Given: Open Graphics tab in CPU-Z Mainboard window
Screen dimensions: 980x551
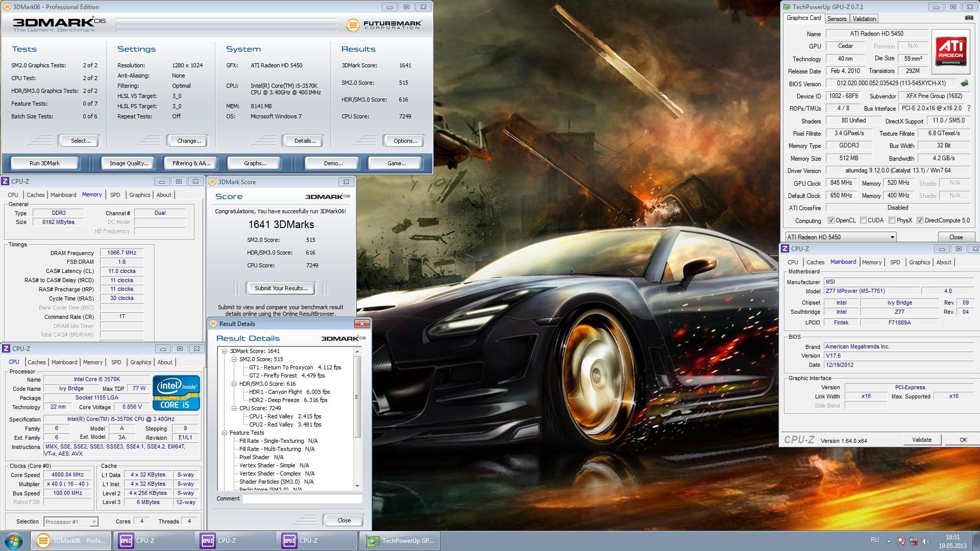Looking at the screenshot, I should click(x=919, y=262).
